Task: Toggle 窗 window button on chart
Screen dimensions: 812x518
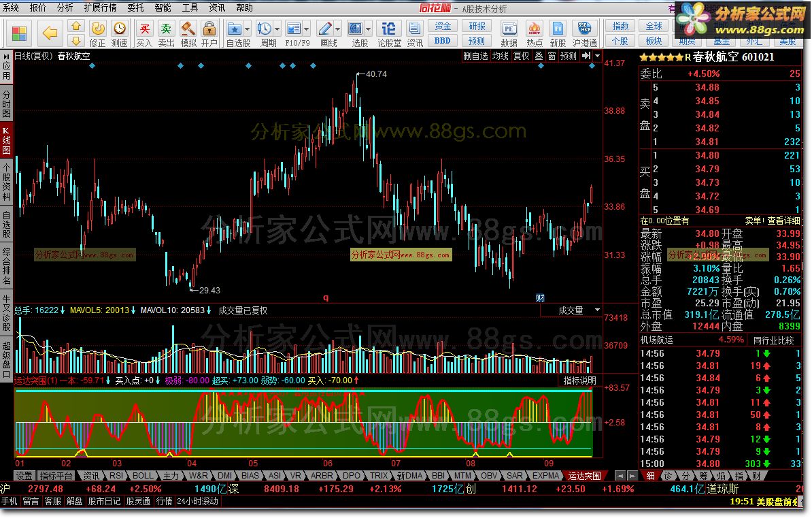Action: [552, 56]
